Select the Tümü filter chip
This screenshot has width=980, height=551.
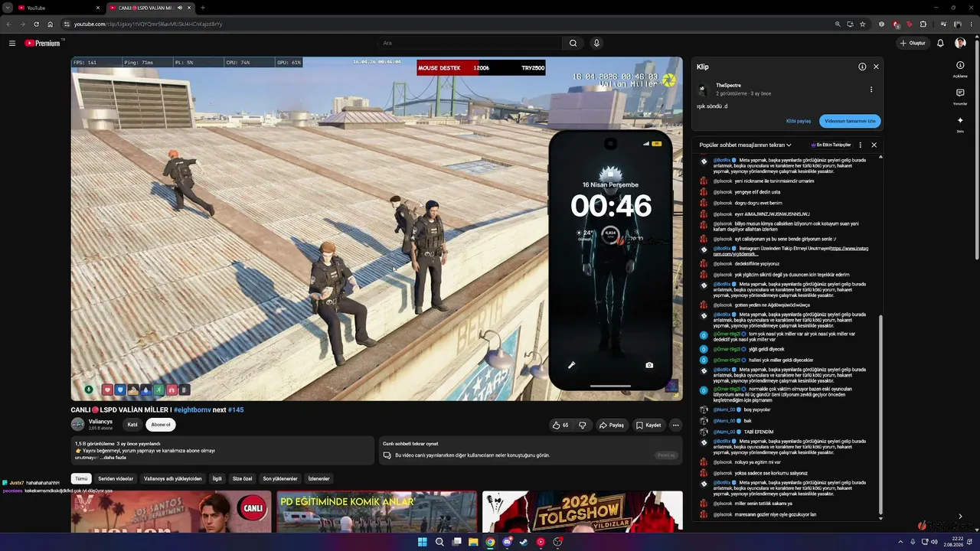point(81,478)
